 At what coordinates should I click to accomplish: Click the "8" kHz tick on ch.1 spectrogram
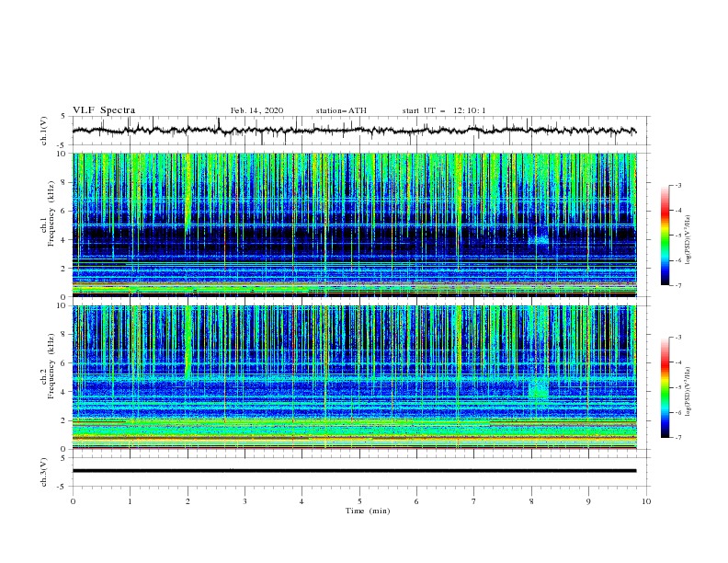(x=64, y=182)
